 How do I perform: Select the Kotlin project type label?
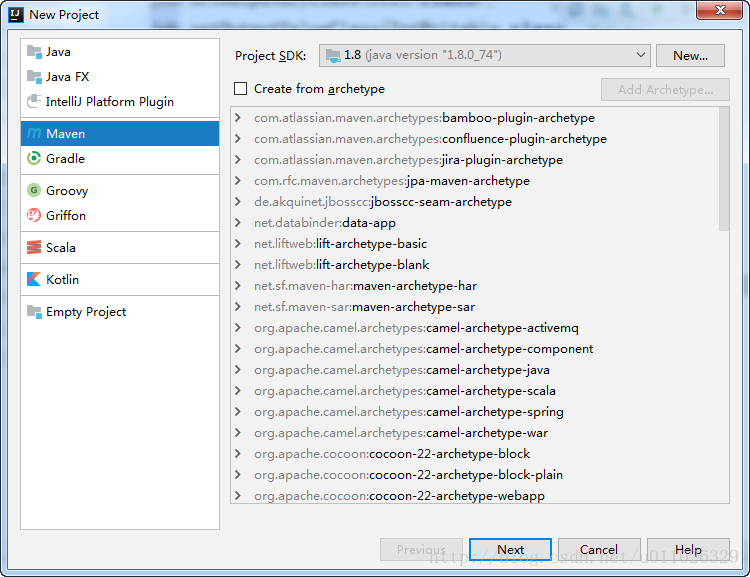click(x=62, y=279)
